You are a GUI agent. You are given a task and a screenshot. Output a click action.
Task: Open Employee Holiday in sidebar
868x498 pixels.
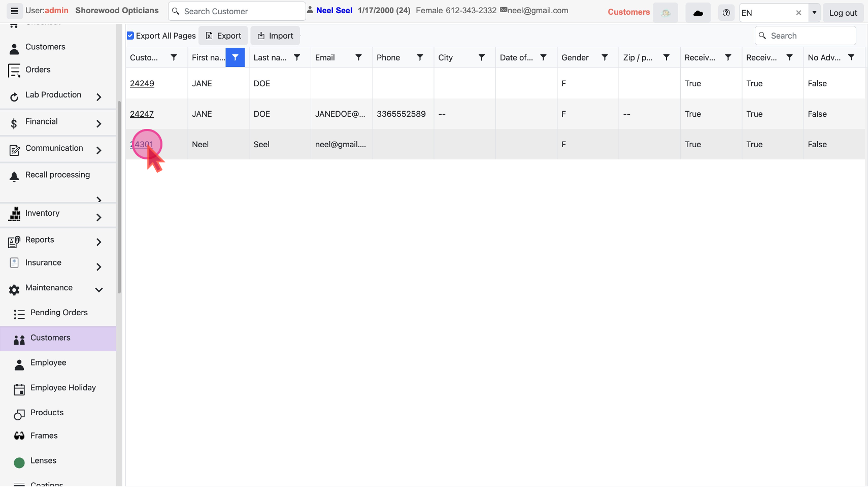[x=63, y=388]
